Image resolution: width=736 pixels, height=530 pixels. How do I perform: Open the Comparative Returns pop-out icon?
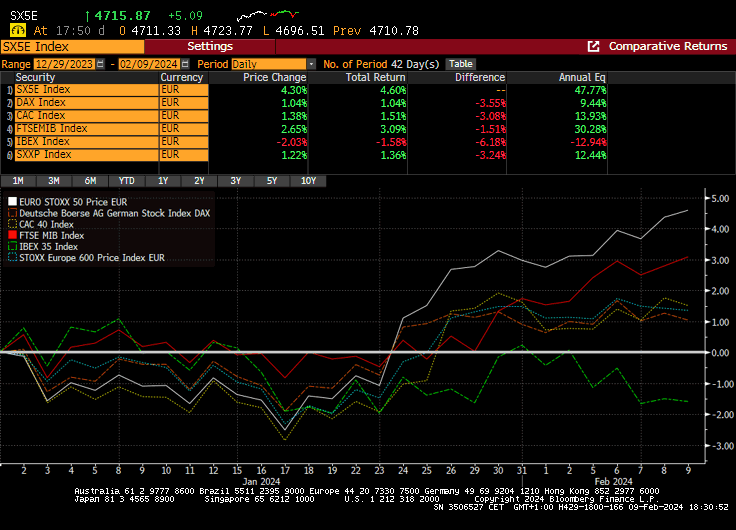click(593, 46)
